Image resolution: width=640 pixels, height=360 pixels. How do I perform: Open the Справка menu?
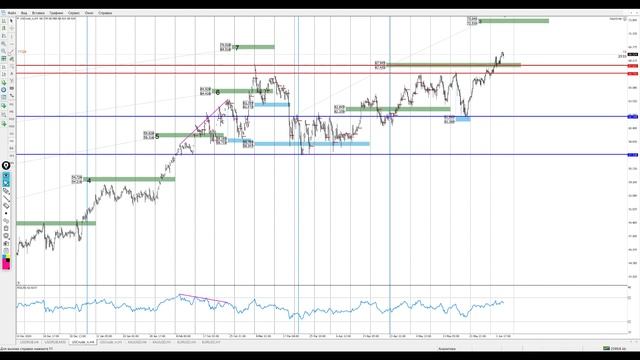click(105, 13)
